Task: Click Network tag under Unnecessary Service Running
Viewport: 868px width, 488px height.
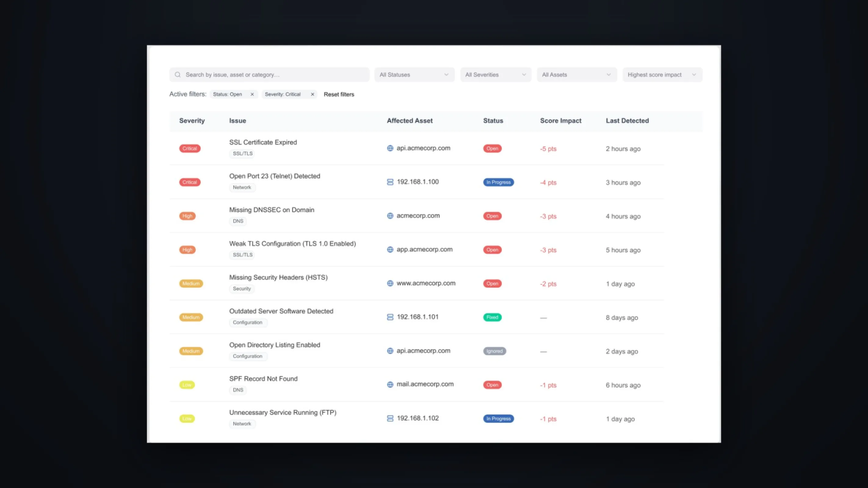Action: 242,424
